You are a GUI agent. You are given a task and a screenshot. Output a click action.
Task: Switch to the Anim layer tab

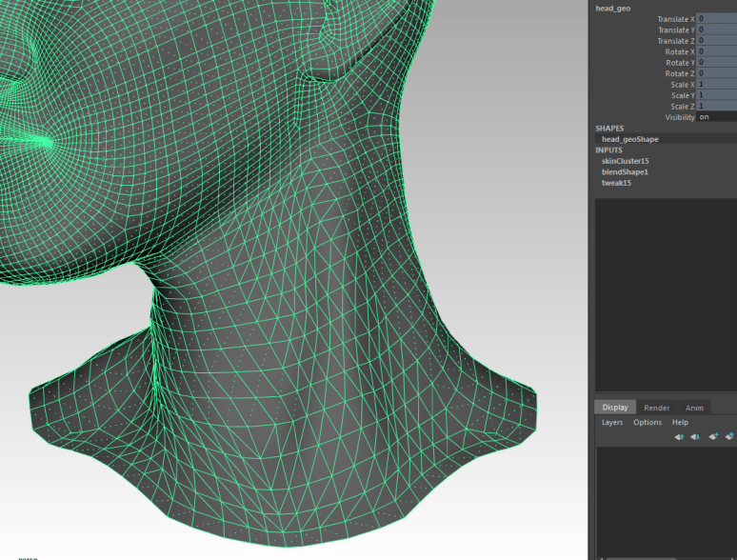[694, 408]
